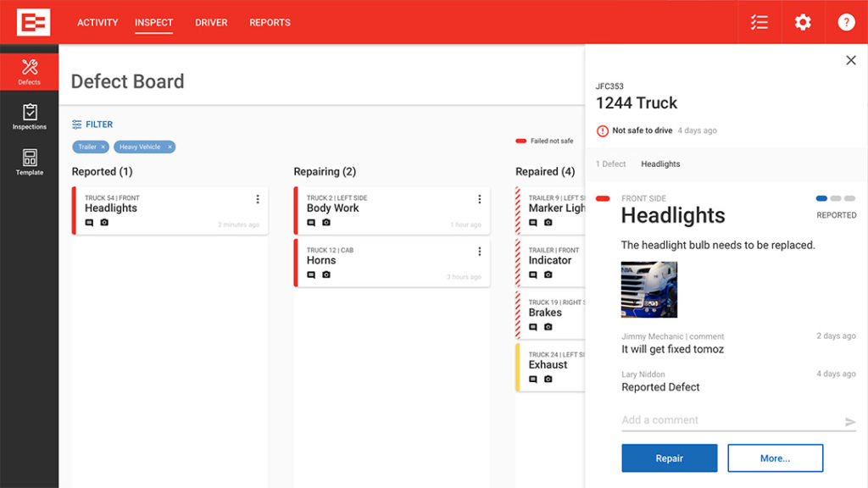Open settings gear in the header
This screenshot has width=868, height=488.
803,22
